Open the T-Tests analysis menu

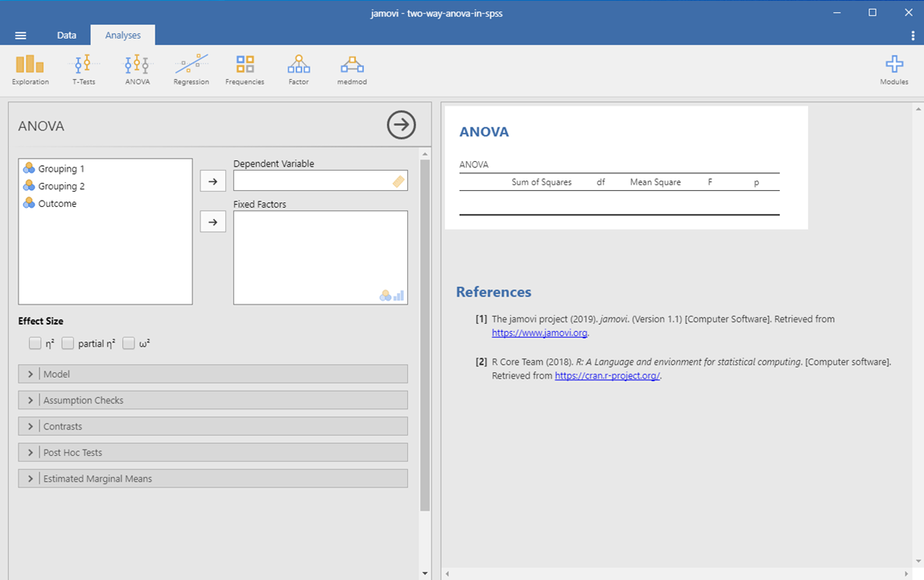[84, 70]
